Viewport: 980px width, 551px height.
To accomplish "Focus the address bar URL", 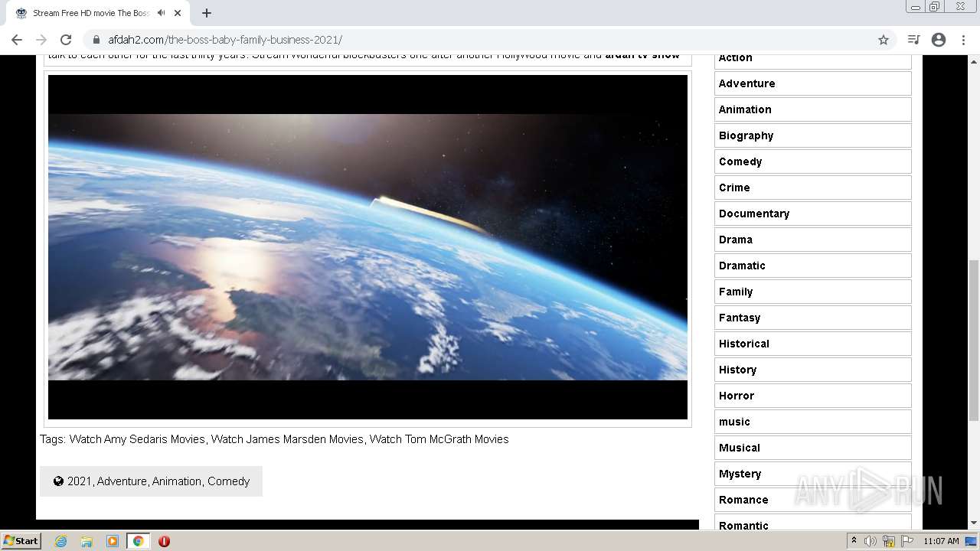I will coord(225,40).
